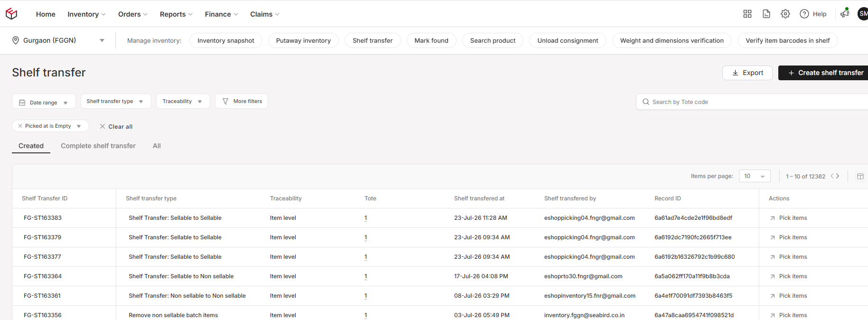Open the document icon in header

coord(766,14)
